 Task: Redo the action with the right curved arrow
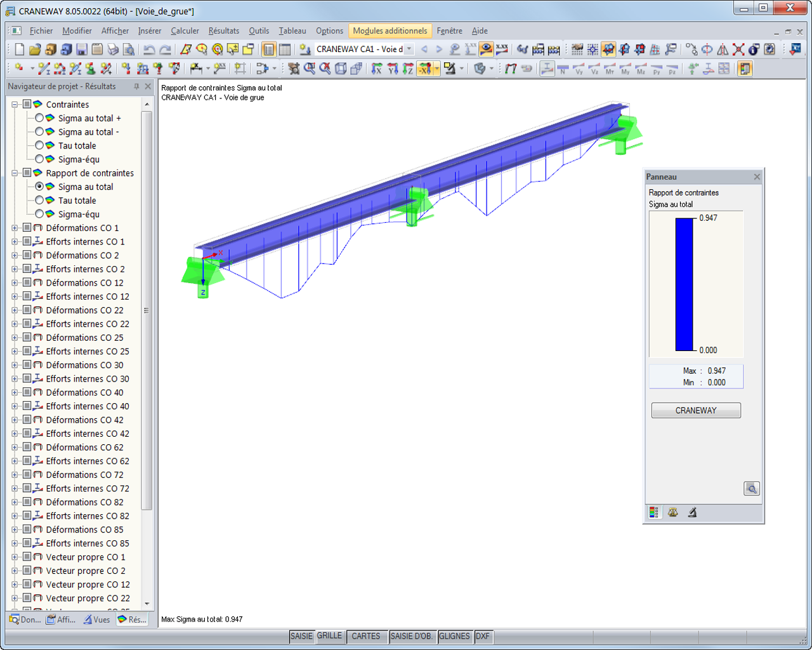tap(165, 50)
